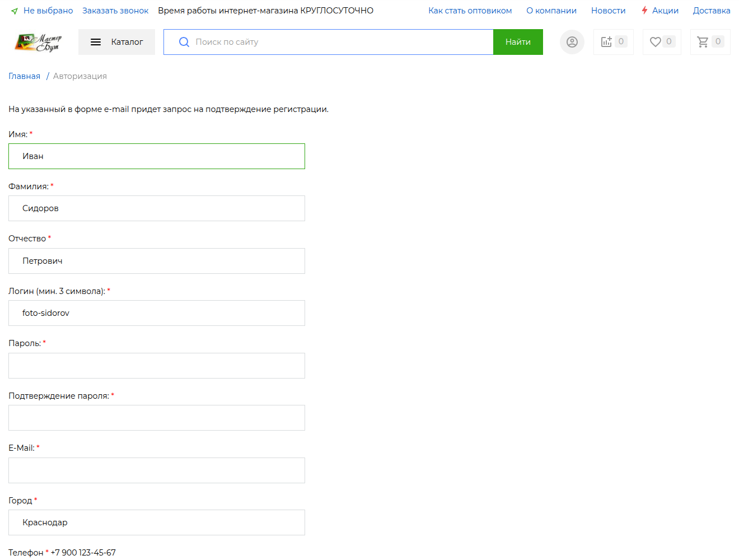This screenshot has width=739, height=560.
Task: Open Акции promotions page
Action: click(x=665, y=11)
